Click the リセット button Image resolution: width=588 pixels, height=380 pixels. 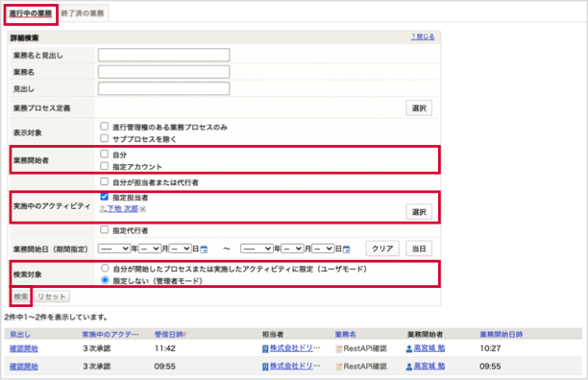[x=52, y=297]
